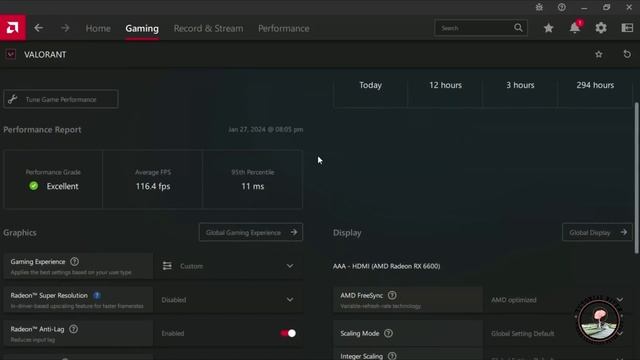Show AMD FreeSync help tooltip
Screen dimensions: 640x360
(x=392, y=295)
